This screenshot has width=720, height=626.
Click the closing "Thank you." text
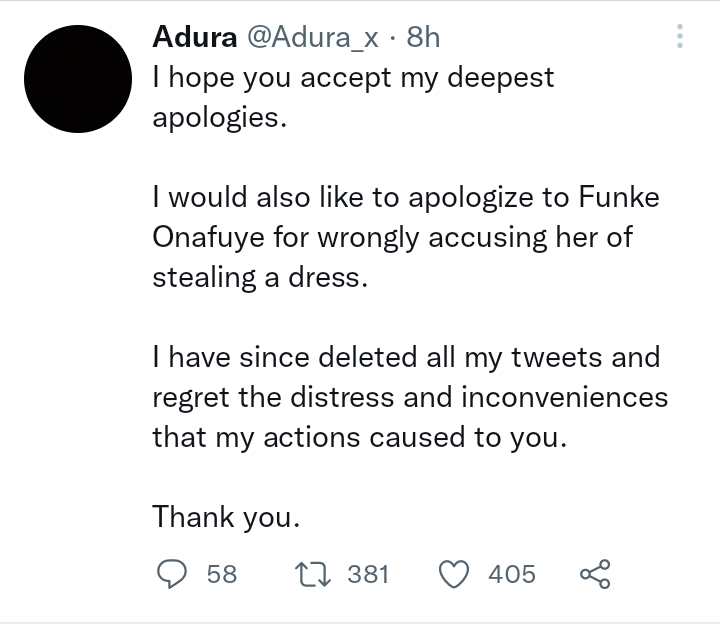[x=225, y=517]
